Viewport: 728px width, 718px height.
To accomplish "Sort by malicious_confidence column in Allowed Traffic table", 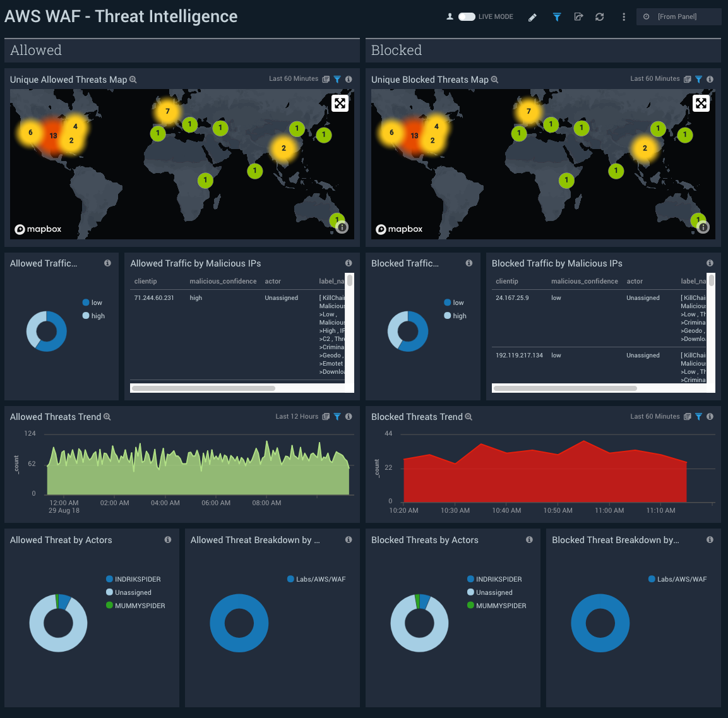I will 223,282.
